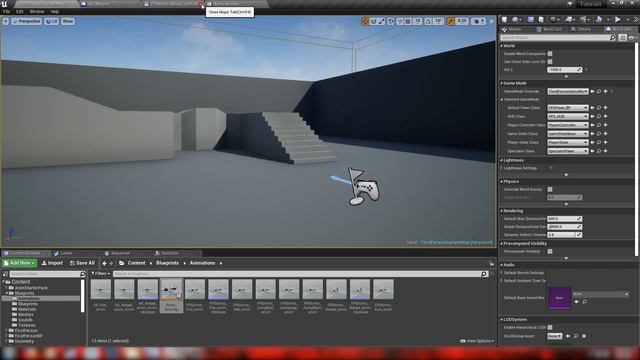Viewport: 640px width, 360px height.
Task: Expand the toolbar overflow double-chevron
Action: (x=636, y=20)
